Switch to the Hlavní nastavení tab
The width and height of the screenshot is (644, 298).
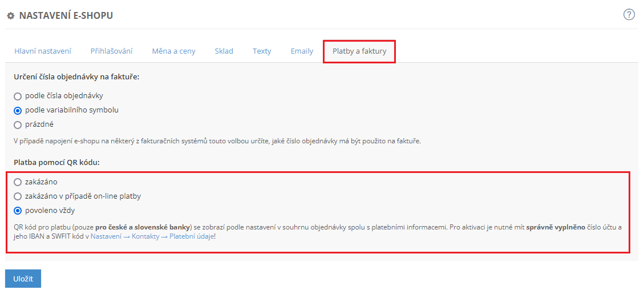(43, 51)
